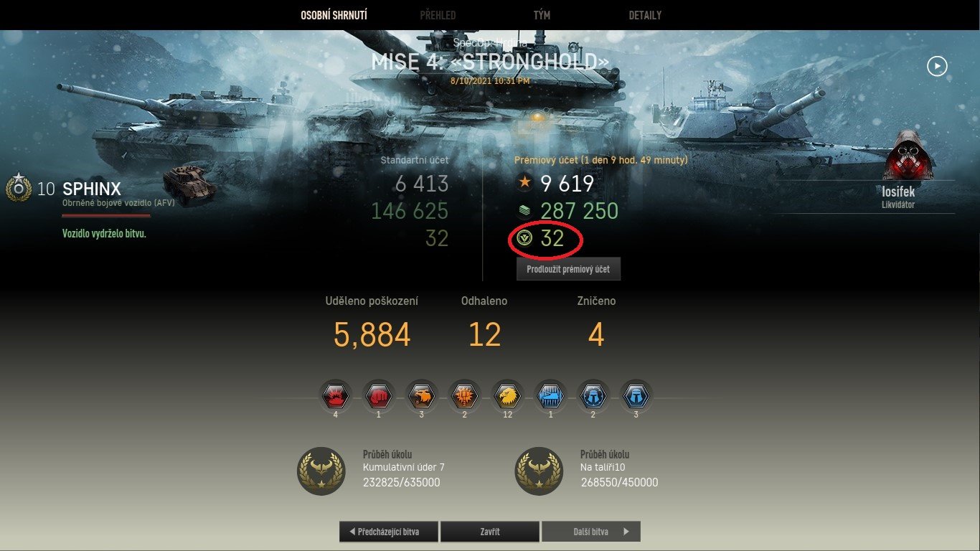The image size is (980, 551).
Task: Open the Detaily tab
Action: 645,15
